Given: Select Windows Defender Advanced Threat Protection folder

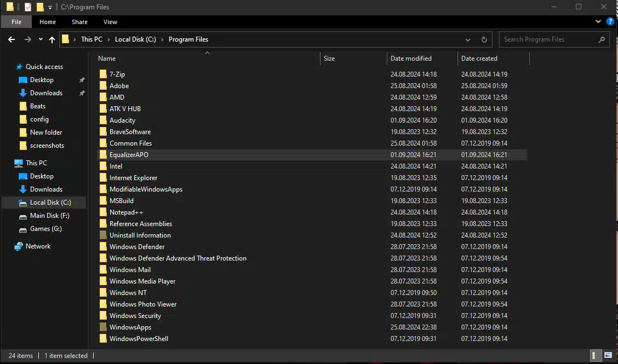Looking at the screenshot, I should (x=178, y=258).
